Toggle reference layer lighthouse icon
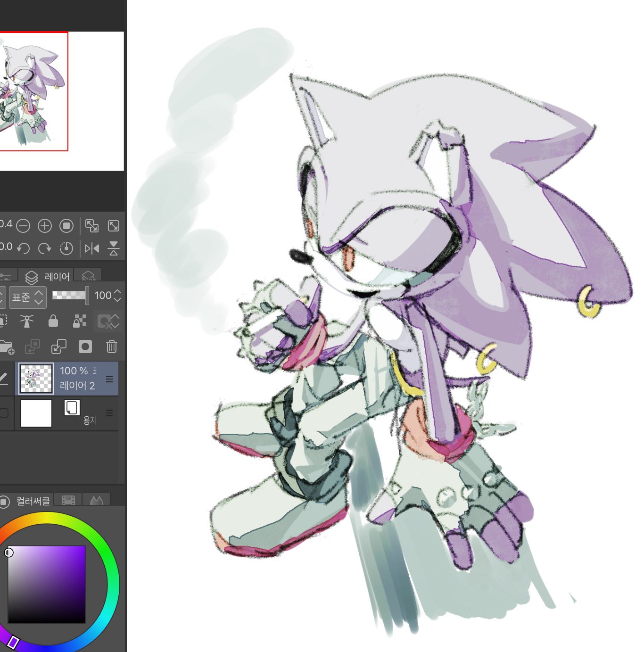The width and height of the screenshot is (644, 652). pos(27,321)
